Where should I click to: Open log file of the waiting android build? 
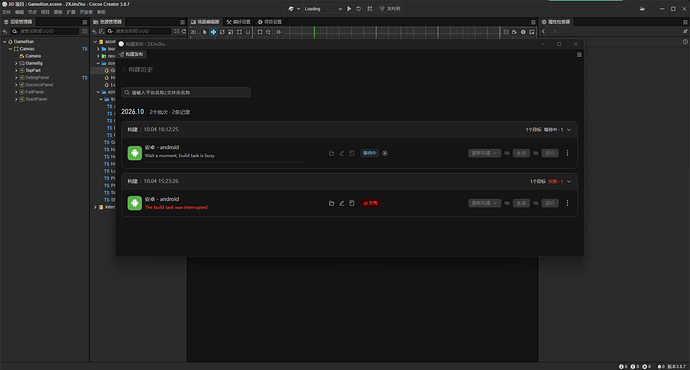click(x=352, y=153)
